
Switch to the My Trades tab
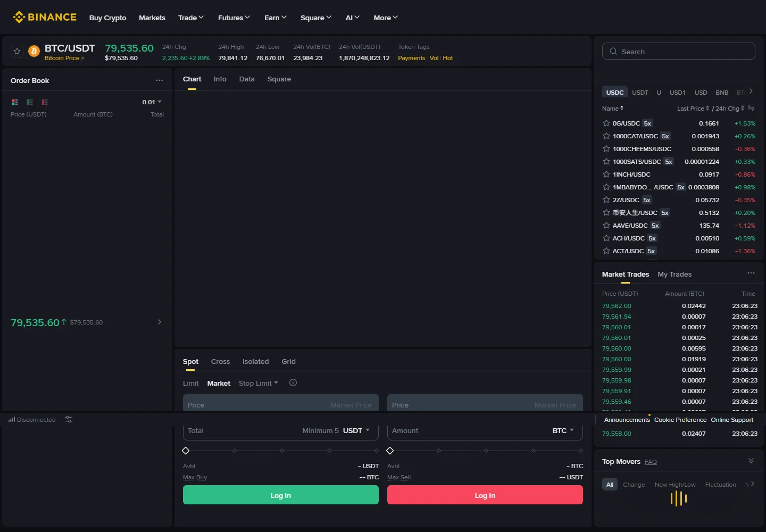point(675,274)
